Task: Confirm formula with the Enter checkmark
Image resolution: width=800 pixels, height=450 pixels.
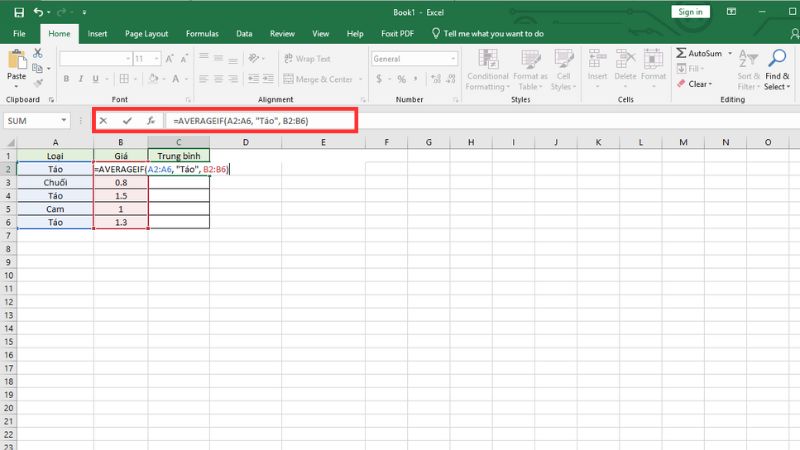Action: coord(127,120)
